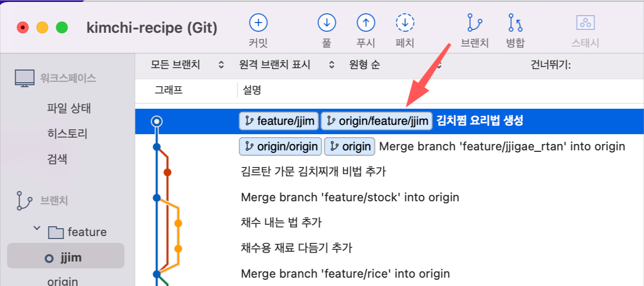Viewport: 644px width, 286px height.
Task: Click the blue graph node for feature/stock merge
Action: pos(156,197)
